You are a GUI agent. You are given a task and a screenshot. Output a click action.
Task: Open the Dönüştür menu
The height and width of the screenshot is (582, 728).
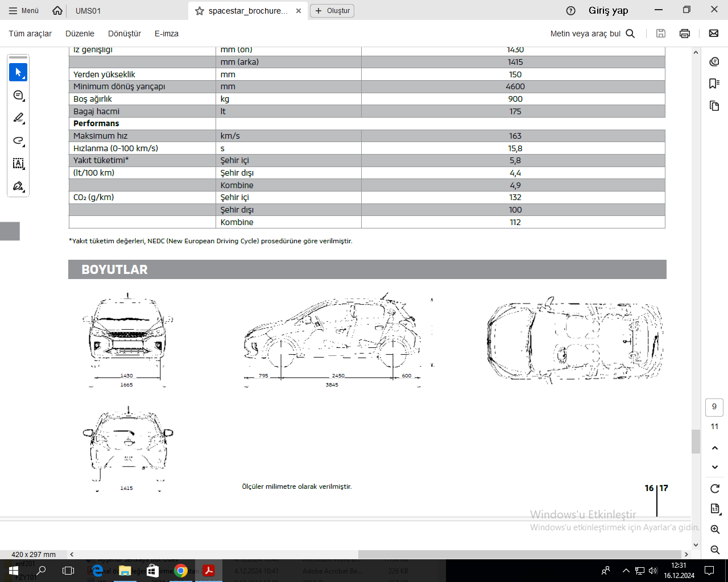pyautogui.click(x=125, y=34)
